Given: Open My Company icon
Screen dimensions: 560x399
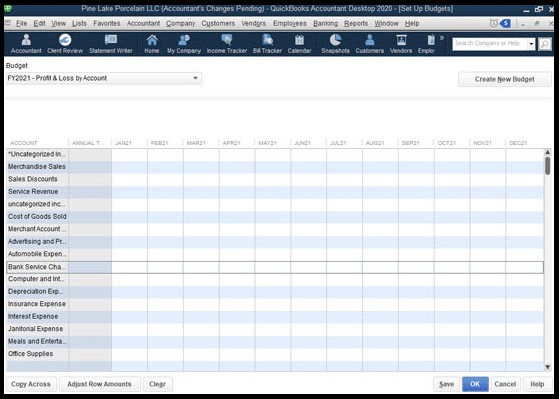Looking at the screenshot, I should [184, 44].
